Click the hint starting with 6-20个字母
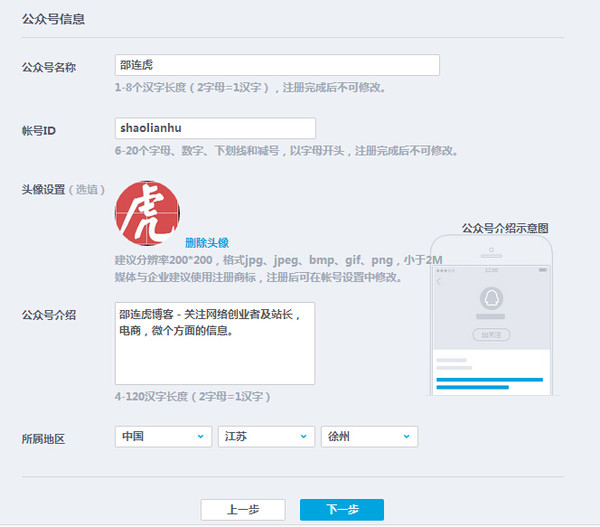This screenshot has height=527, width=600. (286, 151)
